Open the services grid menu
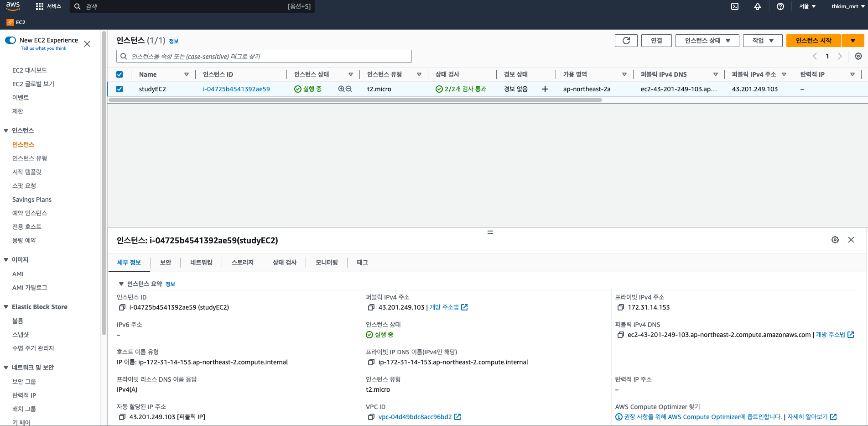Screen dimensions: 868x426 coord(40,6)
